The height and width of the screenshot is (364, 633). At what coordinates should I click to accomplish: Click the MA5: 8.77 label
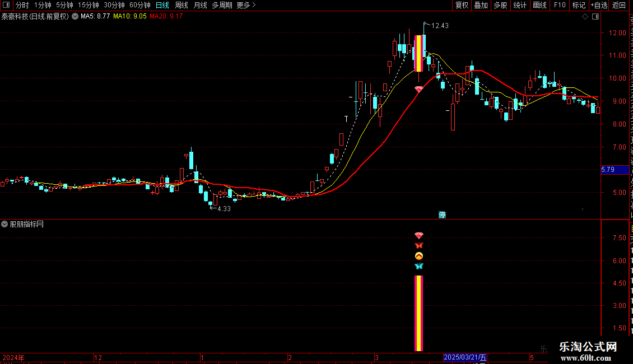pos(95,17)
